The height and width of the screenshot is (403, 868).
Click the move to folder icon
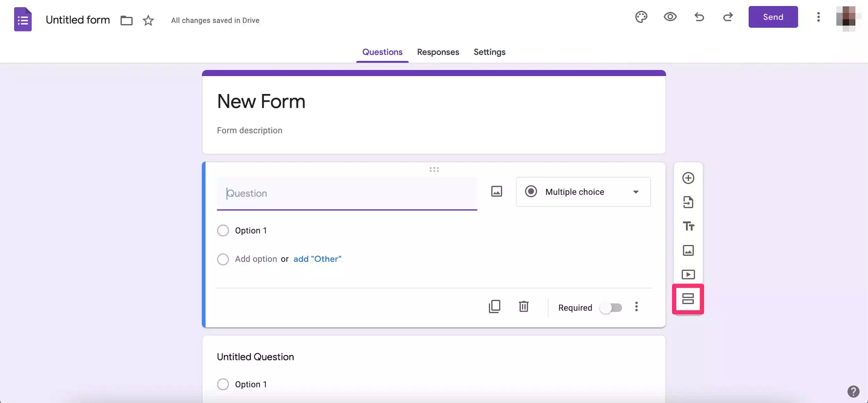[x=126, y=20]
